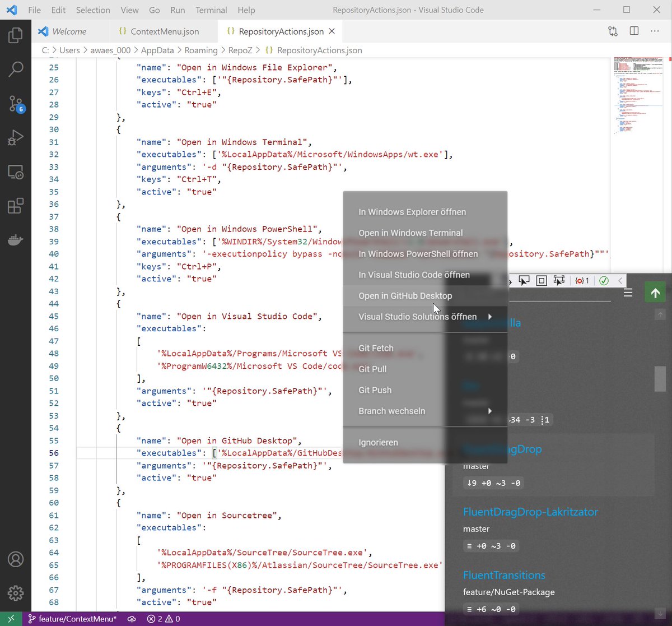Image resolution: width=672 pixels, height=626 pixels.
Task: Click the feature/NuGet-Package branch text
Action: [509, 592]
